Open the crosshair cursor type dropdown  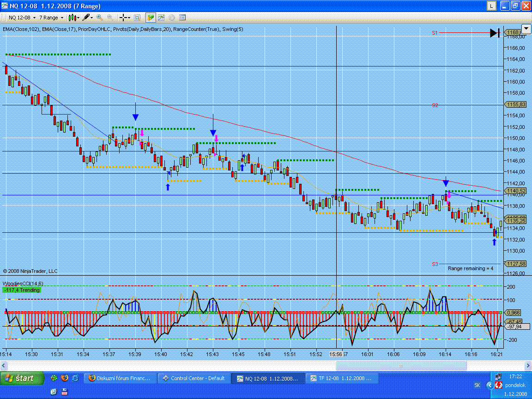pos(125,18)
